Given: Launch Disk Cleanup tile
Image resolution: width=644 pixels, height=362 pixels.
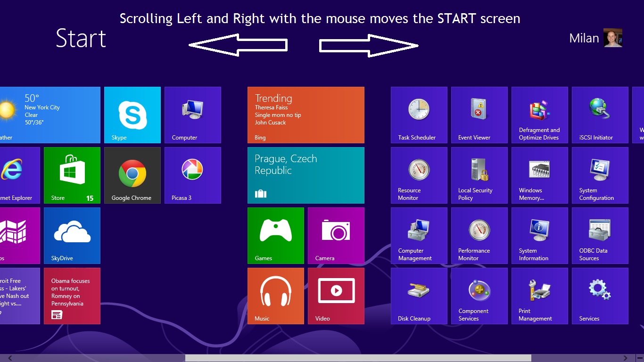Looking at the screenshot, I should pos(419,296).
